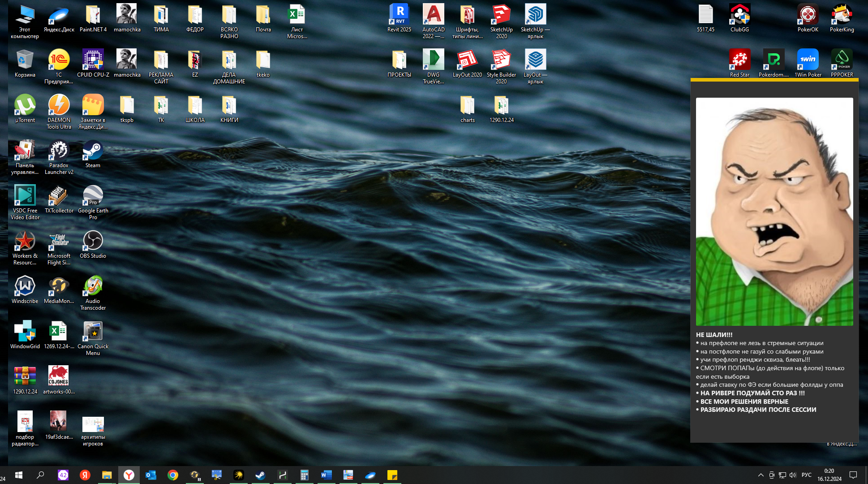Open Outlook in the taskbar

(x=150, y=475)
